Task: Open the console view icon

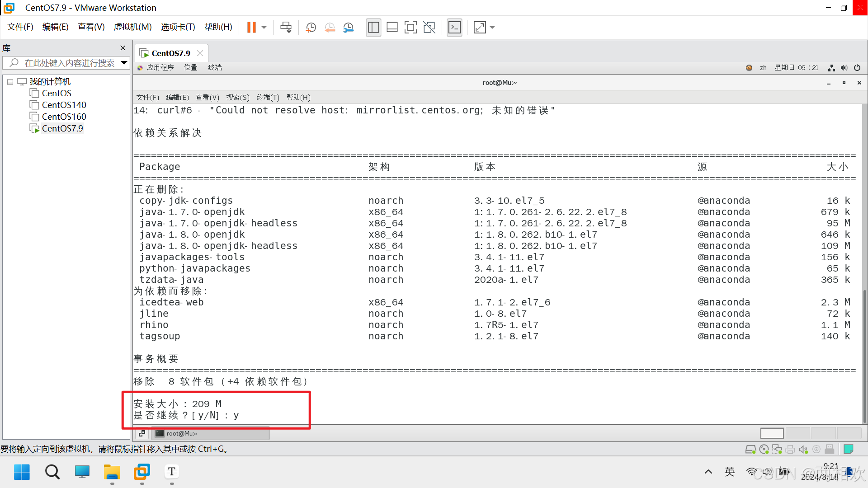Action: pyautogui.click(x=454, y=28)
